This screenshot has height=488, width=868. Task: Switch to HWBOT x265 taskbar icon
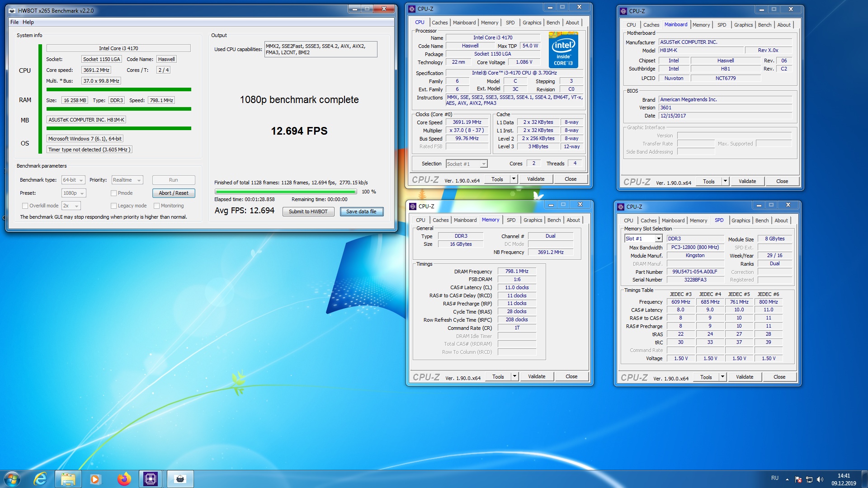(180, 479)
